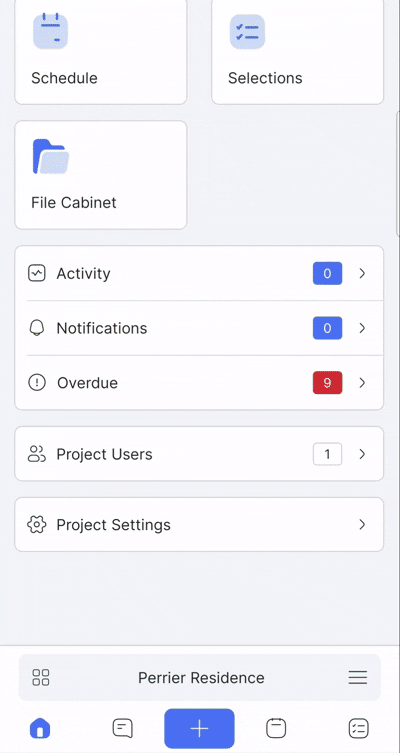Open the File Cabinet folder icon
The height and width of the screenshot is (753, 400).
50,157
